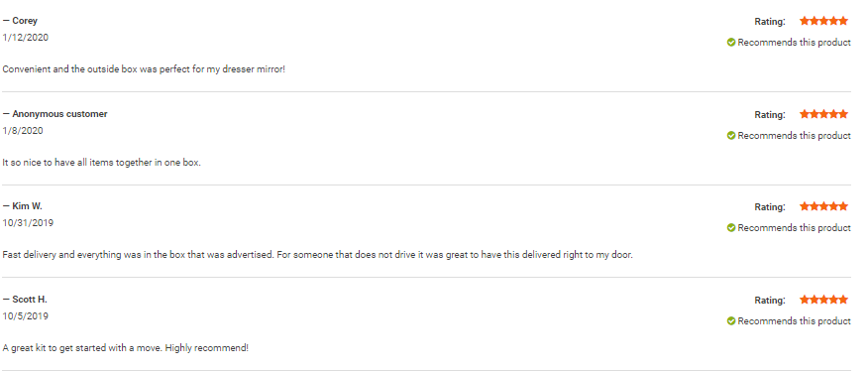Screen dimensions: 868x371
Task: Click 'Recommends this product' on Scott H.'s review
Action: click(x=795, y=321)
